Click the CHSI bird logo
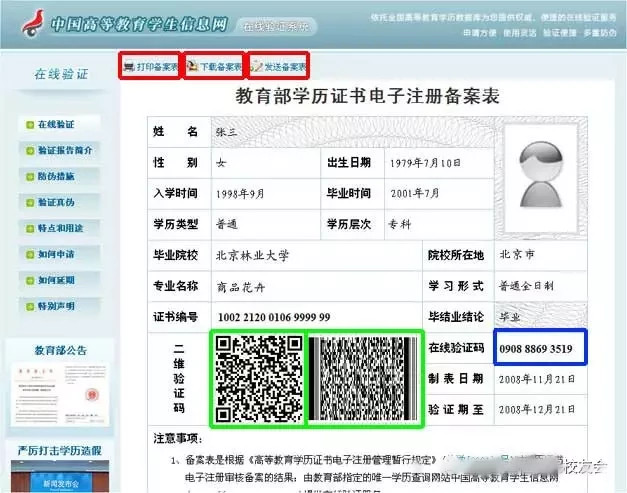The image size is (627, 493). pyautogui.click(x=33, y=23)
